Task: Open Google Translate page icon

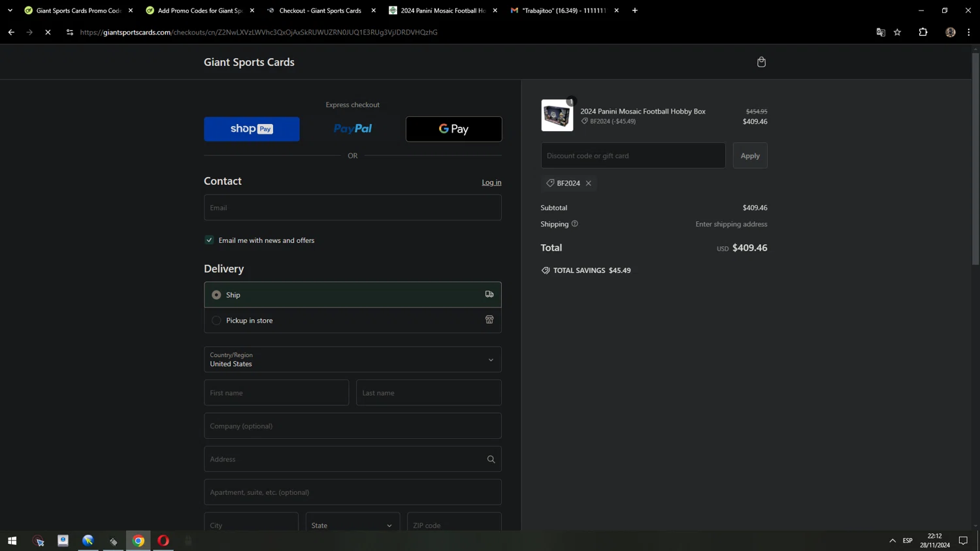Action: [881, 32]
